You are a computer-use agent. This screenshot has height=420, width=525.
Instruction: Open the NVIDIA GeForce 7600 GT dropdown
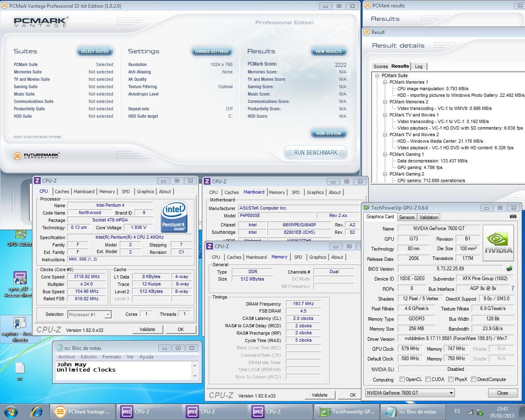pos(410,393)
